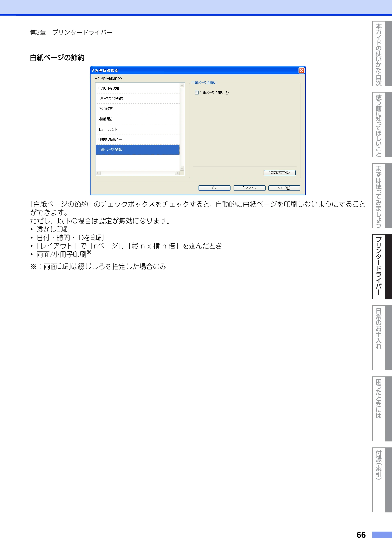The height and width of the screenshot is (553, 392).
Task: Open 使う前に知ってほしいこと side tab
Action: [x=382, y=125]
